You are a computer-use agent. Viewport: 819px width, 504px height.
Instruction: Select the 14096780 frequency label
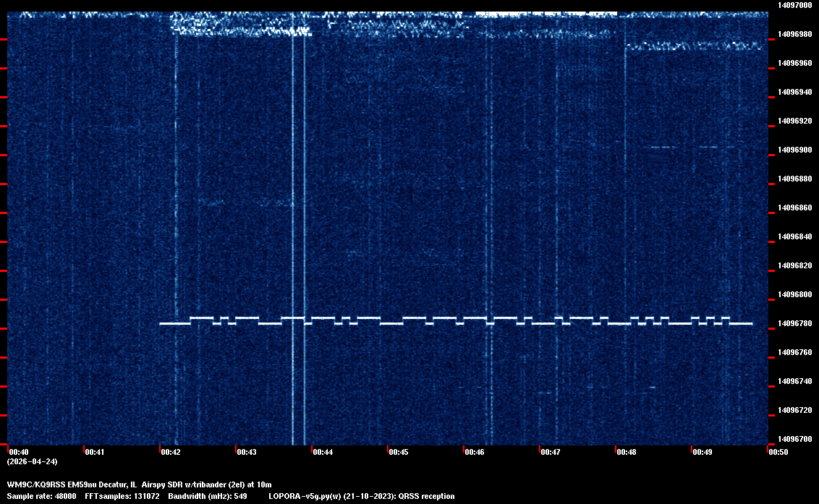coord(794,323)
